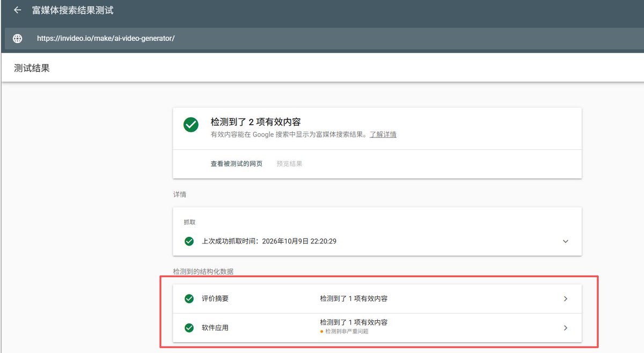644x353 pixels.
Task: Go back with the left arrow icon
Action: click(x=18, y=10)
